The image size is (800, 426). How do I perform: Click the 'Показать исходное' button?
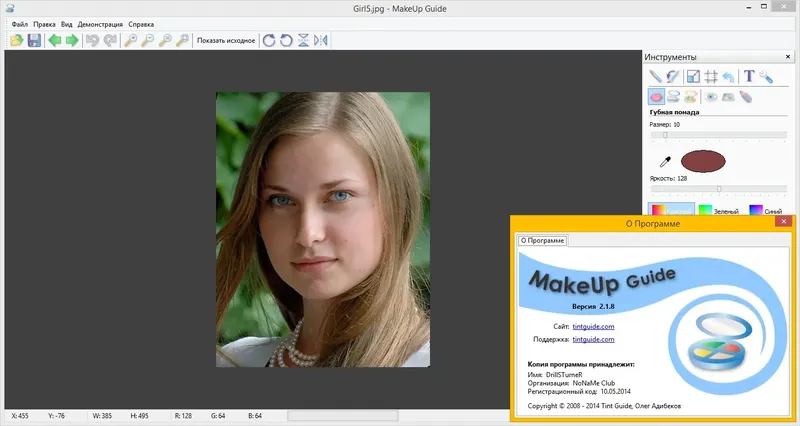pyautogui.click(x=226, y=40)
